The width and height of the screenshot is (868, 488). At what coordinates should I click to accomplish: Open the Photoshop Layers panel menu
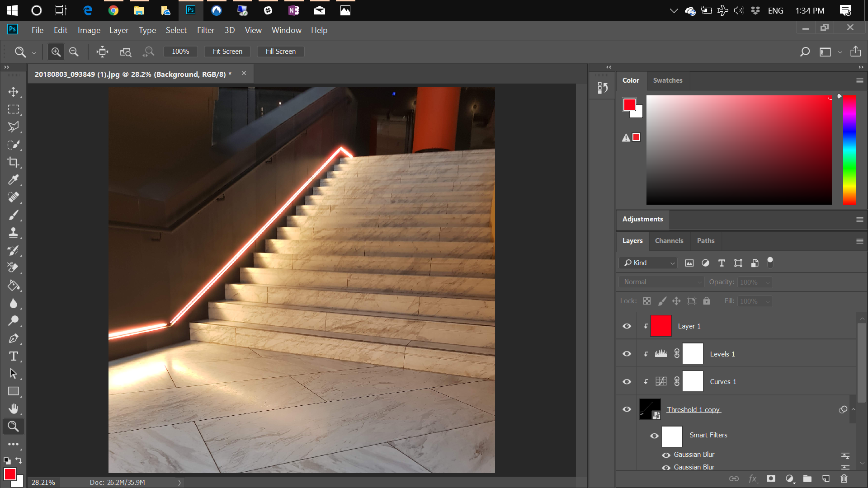click(859, 241)
